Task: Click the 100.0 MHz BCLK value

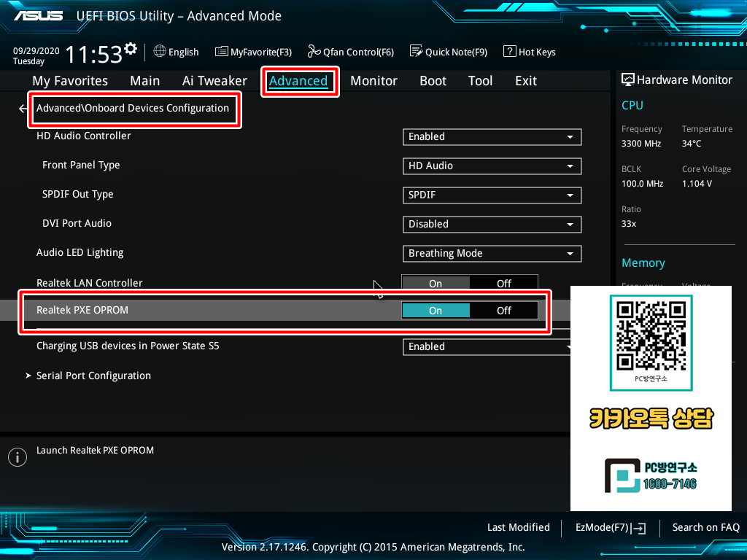Action: [x=642, y=183]
